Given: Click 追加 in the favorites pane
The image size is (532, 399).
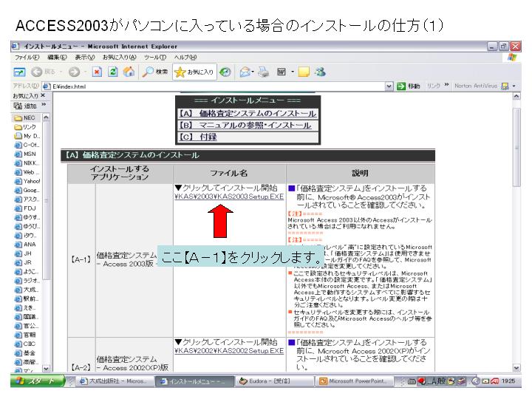Looking at the screenshot, I should point(26,106).
